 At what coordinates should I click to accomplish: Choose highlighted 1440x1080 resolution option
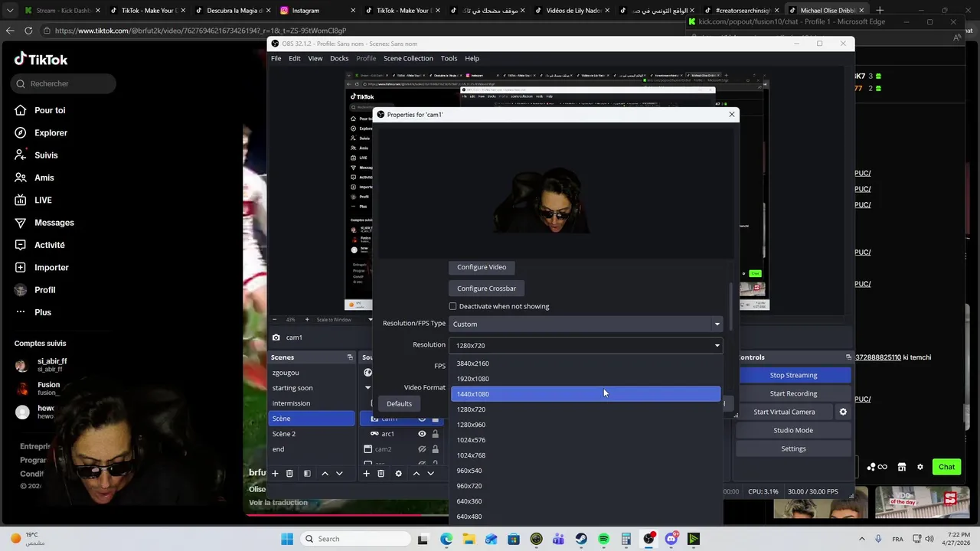click(x=586, y=394)
